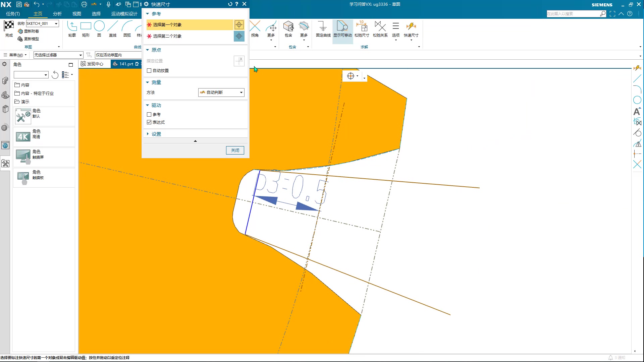Image resolution: width=644 pixels, height=362 pixels.
Task: Click the Fixed Curve tool icon
Action: (x=323, y=27)
